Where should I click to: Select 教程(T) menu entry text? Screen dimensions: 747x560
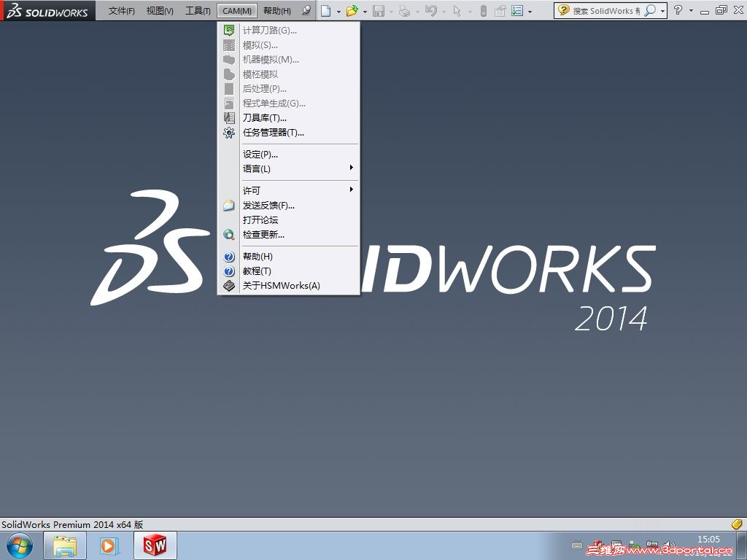pyautogui.click(x=257, y=271)
